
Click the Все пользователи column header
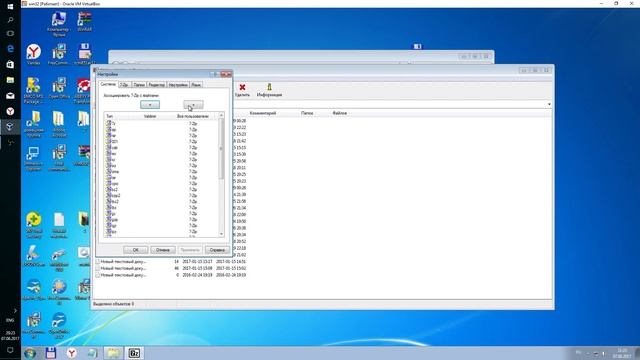pos(193,116)
